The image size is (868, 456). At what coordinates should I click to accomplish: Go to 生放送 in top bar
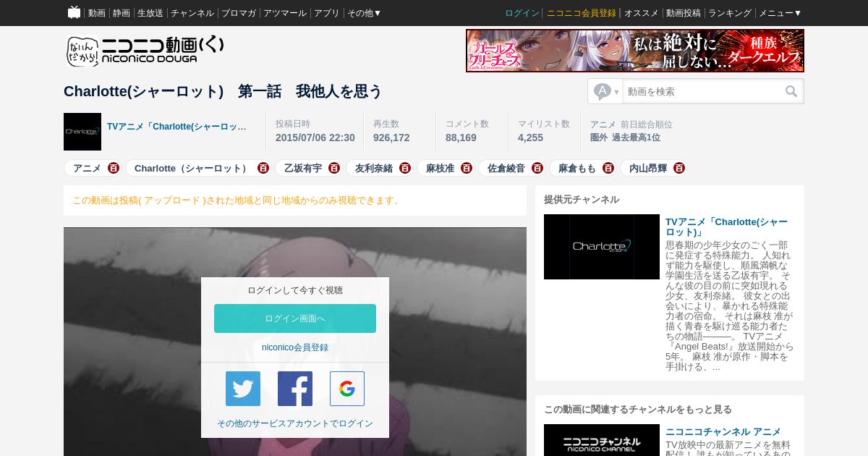tap(150, 13)
